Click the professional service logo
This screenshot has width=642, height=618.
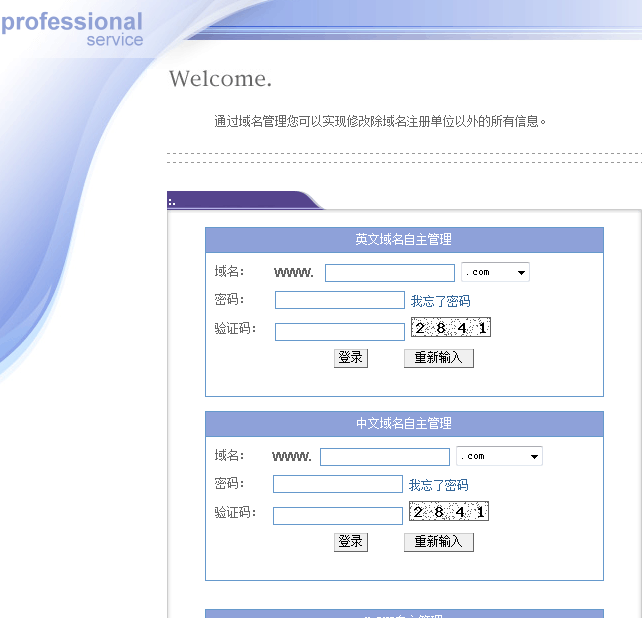click(72, 29)
